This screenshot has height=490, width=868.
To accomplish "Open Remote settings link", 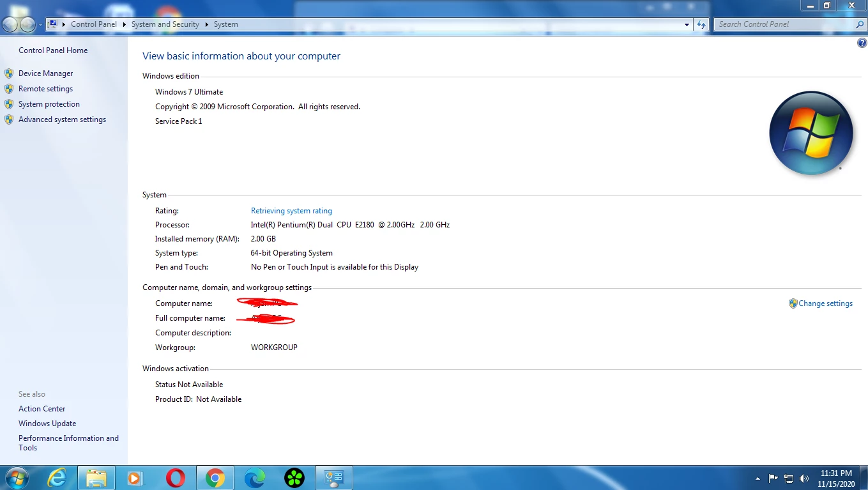I will [45, 89].
